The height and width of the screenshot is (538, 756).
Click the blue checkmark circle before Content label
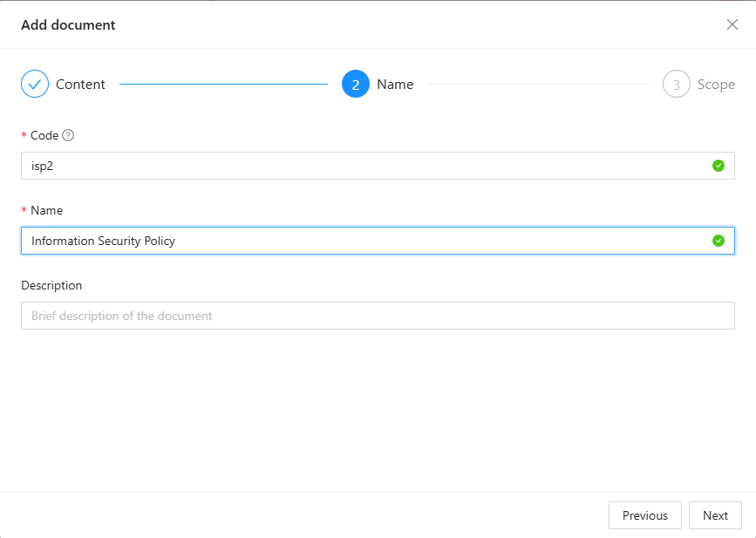[34, 84]
